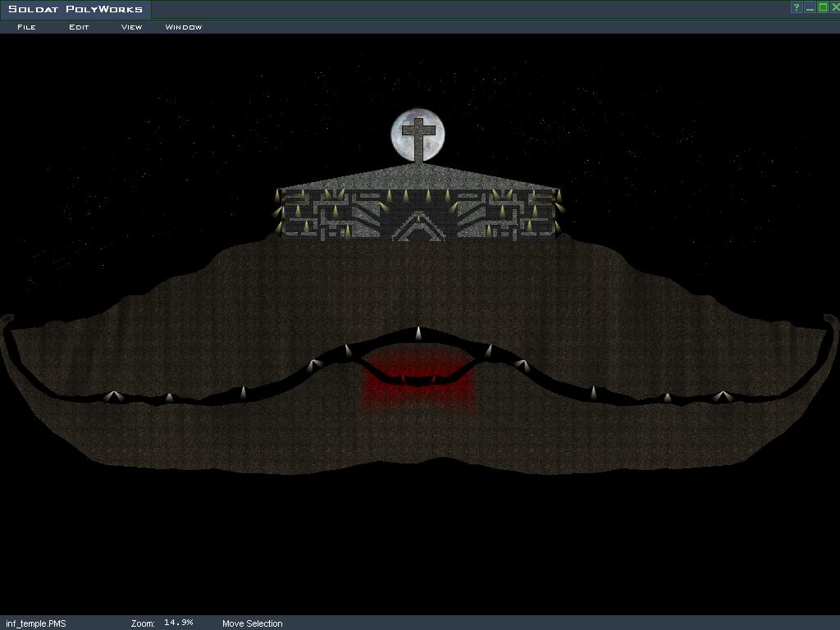The width and height of the screenshot is (840, 630).
Task: Click the rightmost light in the tunnel
Action: coord(722,396)
